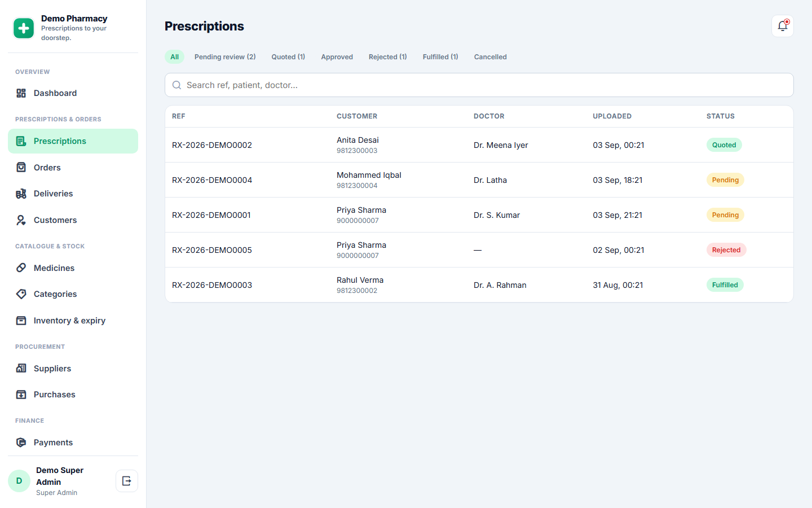
Task: Click the user avatar with letter D
Action: 19,481
